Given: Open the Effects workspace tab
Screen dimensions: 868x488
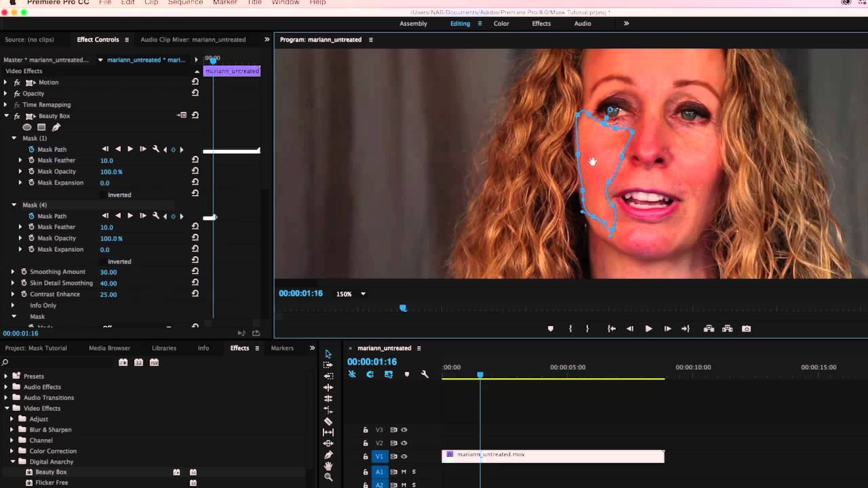Looking at the screenshot, I should pyautogui.click(x=541, y=24).
